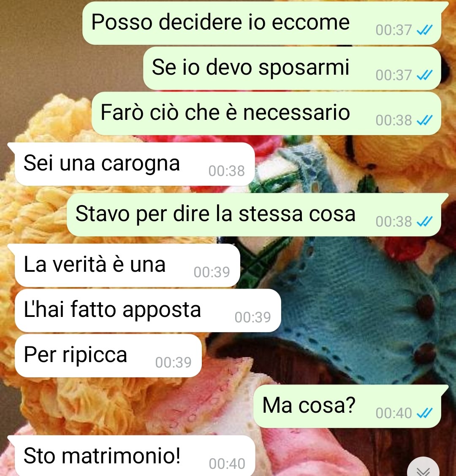Tap the 00:38 timestamp on 'Sei una carogna'
The width and height of the screenshot is (456, 476).
(x=227, y=171)
